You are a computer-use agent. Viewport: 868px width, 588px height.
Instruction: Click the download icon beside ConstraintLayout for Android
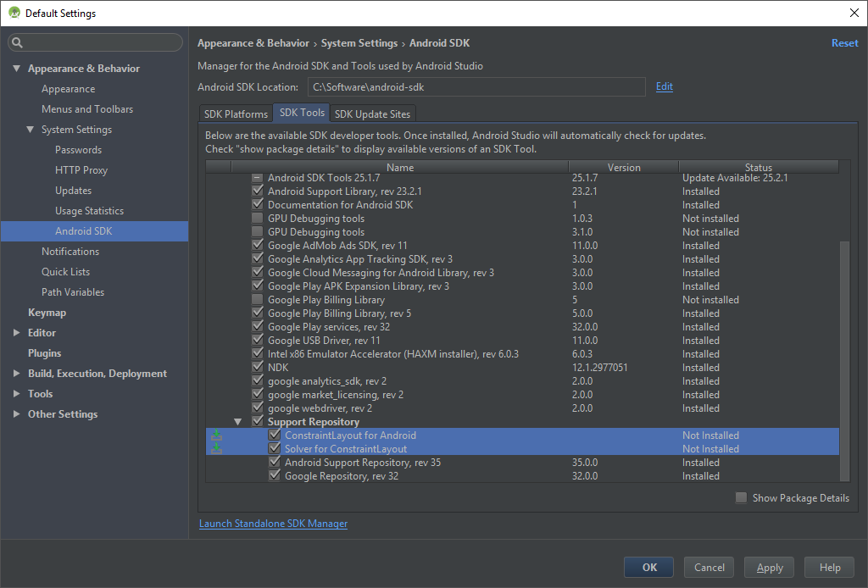(217, 435)
